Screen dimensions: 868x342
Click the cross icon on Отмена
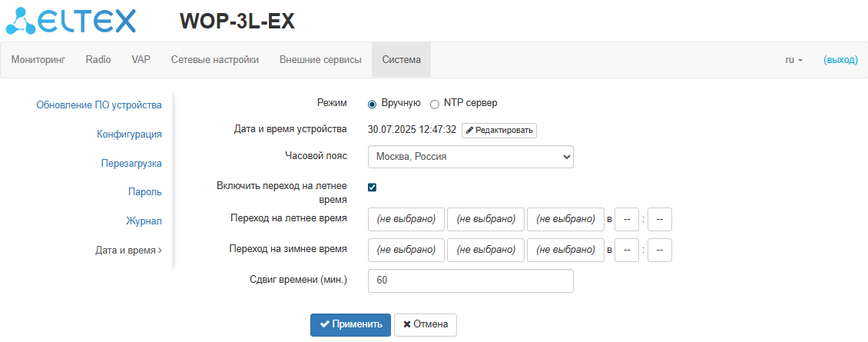coord(407,324)
